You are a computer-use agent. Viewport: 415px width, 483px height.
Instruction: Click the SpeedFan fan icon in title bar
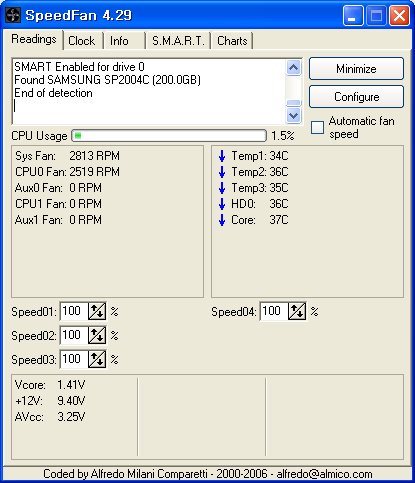click(13, 15)
